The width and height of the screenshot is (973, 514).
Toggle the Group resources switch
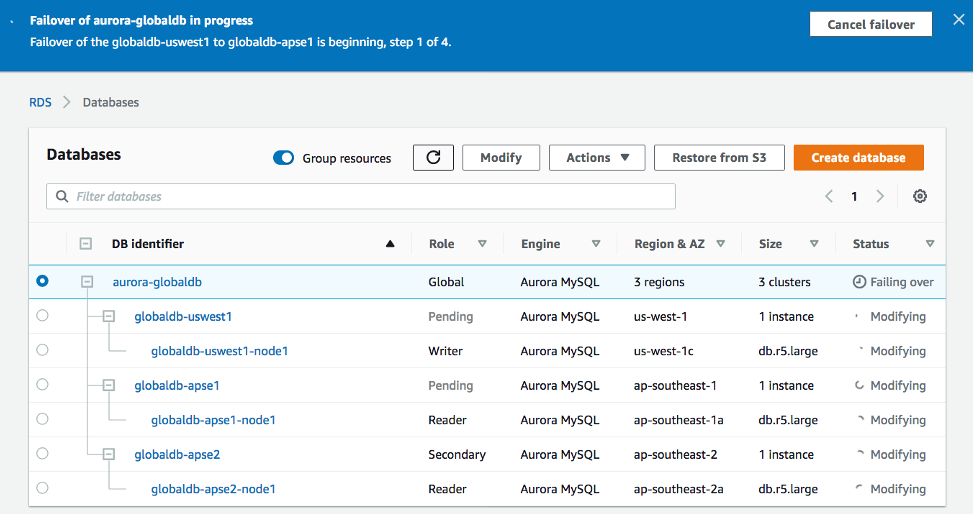coord(284,158)
